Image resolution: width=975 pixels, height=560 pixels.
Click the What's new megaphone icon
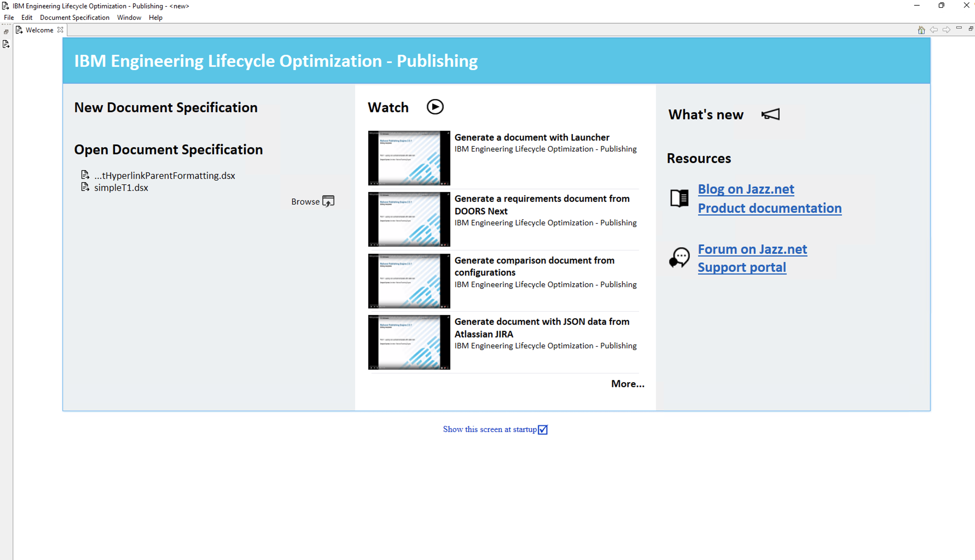coord(770,114)
